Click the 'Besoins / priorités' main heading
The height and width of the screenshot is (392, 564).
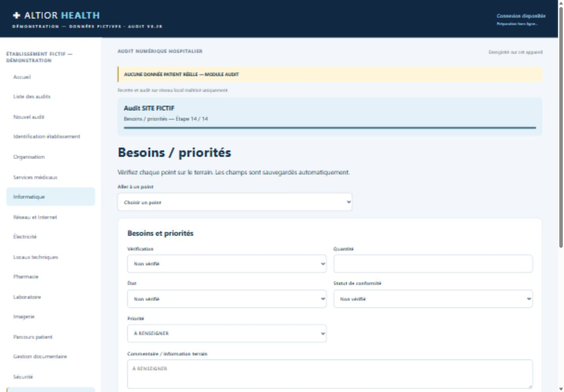pyautogui.click(x=175, y=152)
